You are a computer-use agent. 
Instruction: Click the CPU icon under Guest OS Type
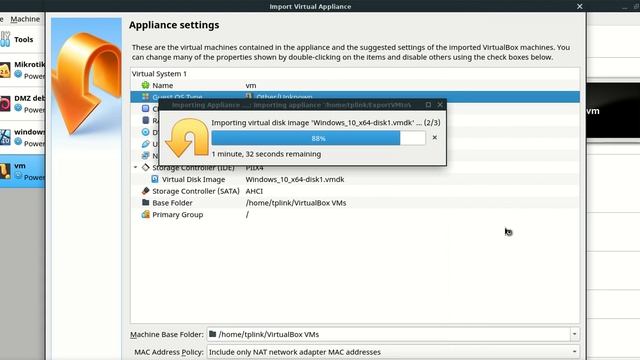coord(145,109)
